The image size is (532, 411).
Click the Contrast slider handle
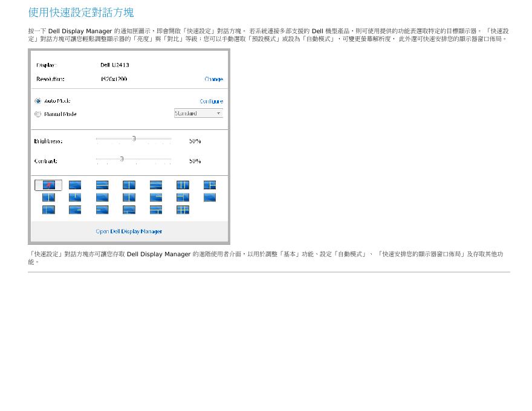pos(122,159)
